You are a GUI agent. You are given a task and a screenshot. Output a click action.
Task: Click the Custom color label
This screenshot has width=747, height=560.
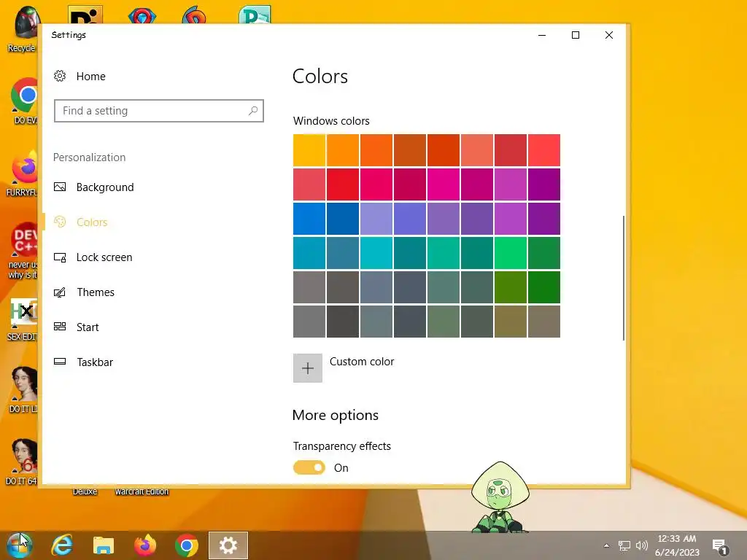click(362, 362)
